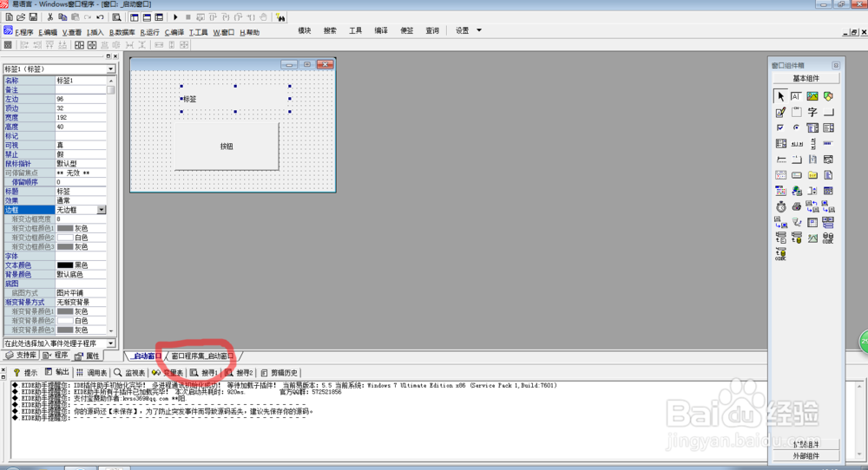Viewport: 868px width, 470px height.
Task: Open the B.数据库 menu
Action: pos(122,32)
